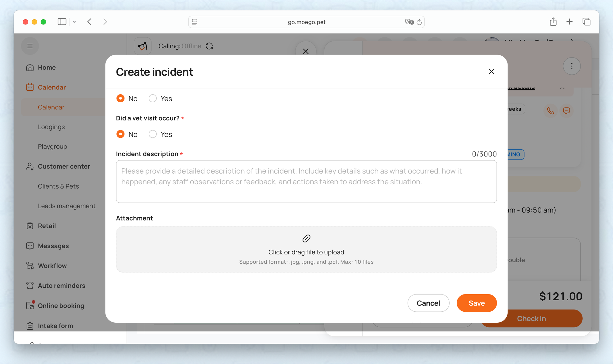The width and height of the screenshot is (613, 364).
Task: Go to Clients & Pets section
Action: pos(58,186)
